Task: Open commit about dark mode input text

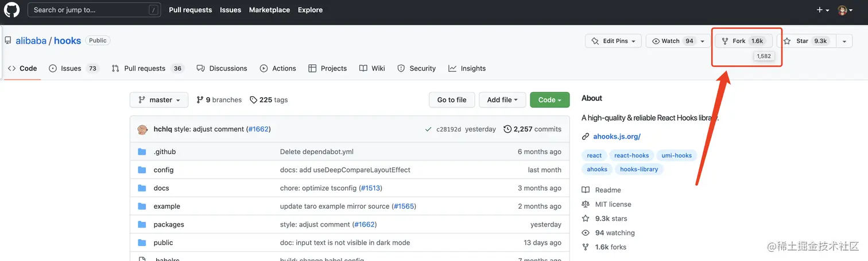Action: click(x=345, y=243)
